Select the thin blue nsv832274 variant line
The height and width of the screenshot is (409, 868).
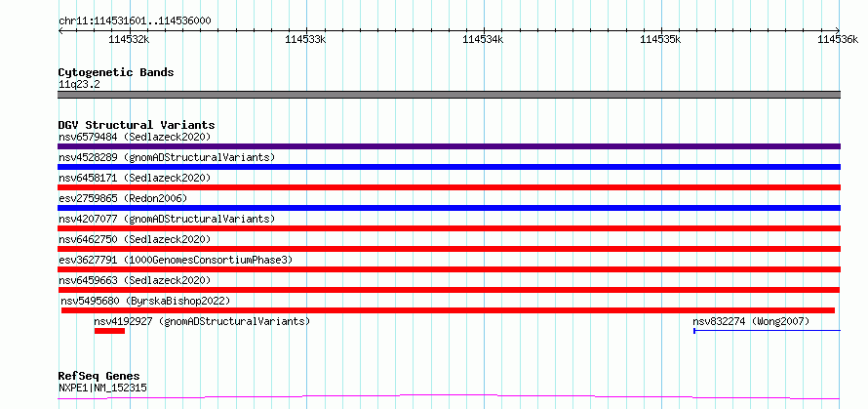point(768,331)
